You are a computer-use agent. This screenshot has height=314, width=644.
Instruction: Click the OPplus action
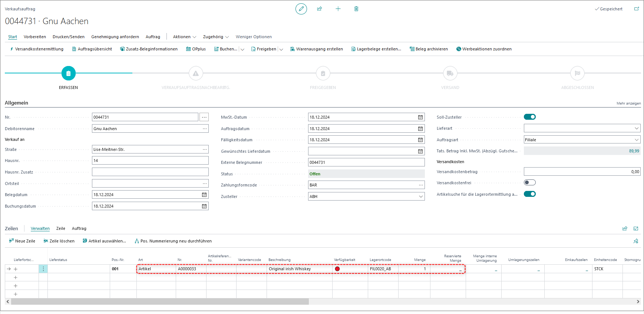(196, 49)
